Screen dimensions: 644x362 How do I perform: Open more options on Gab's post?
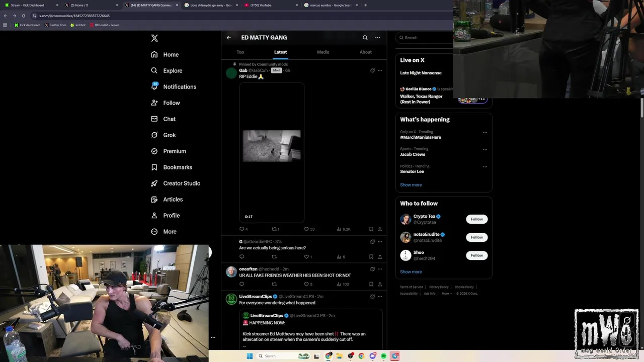pyautogui.click(x=380, y=70)
